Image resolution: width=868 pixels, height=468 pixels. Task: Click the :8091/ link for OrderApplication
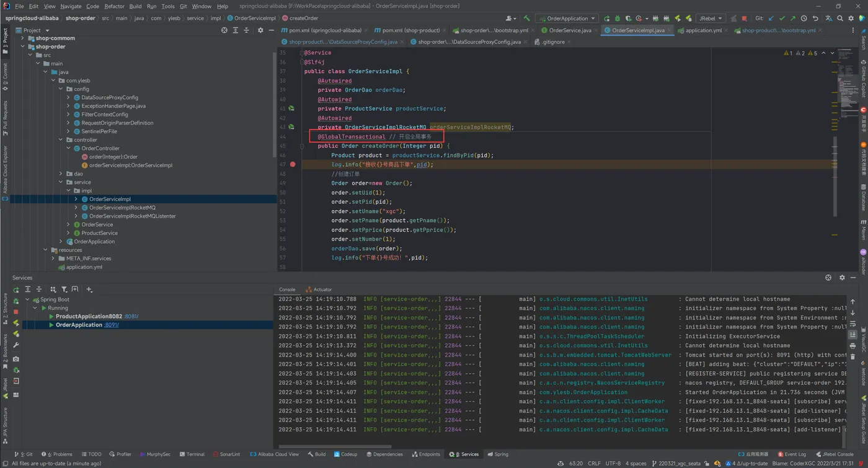pos(112,325)
